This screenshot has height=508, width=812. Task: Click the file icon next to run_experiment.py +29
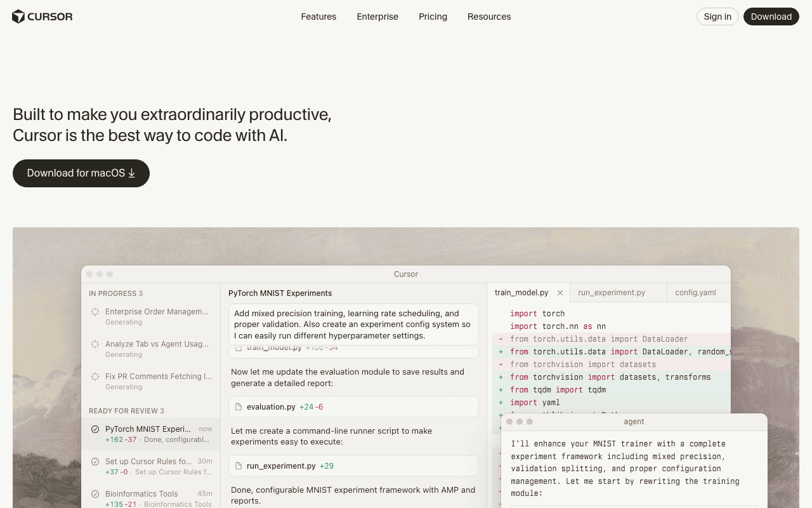point(239,466)
